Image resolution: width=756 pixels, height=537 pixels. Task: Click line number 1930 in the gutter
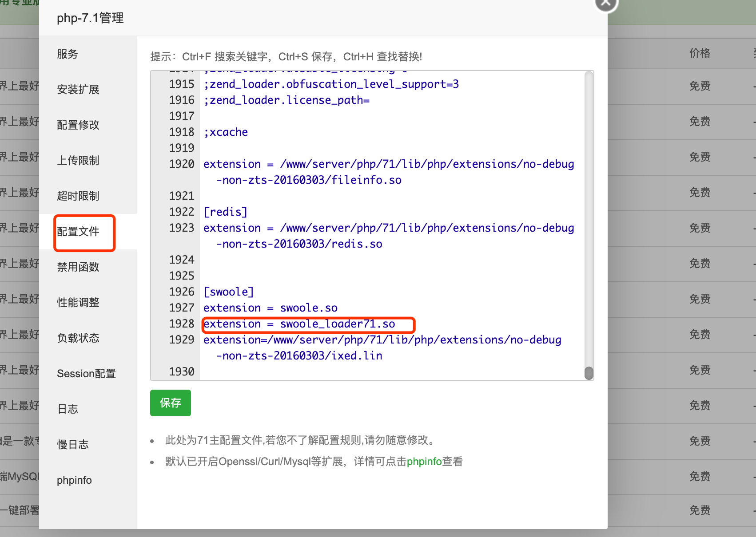[x=182, y=372]
